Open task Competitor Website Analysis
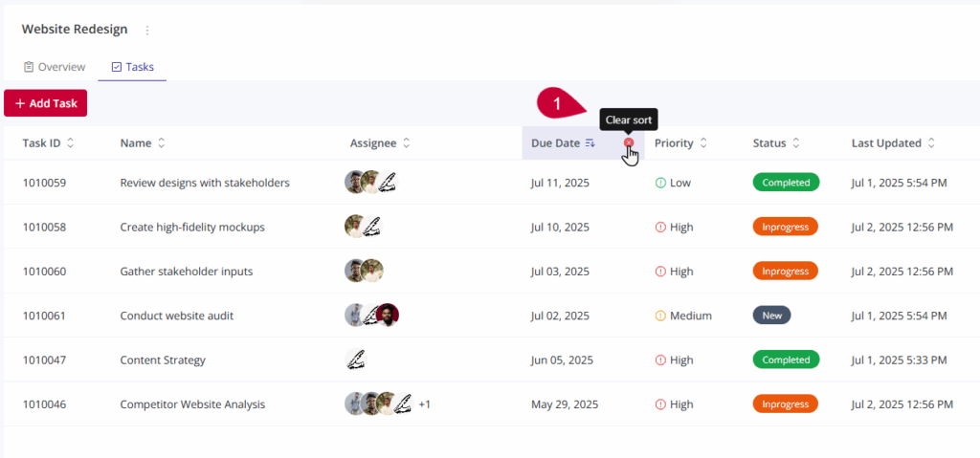 [x=192, y=404]
